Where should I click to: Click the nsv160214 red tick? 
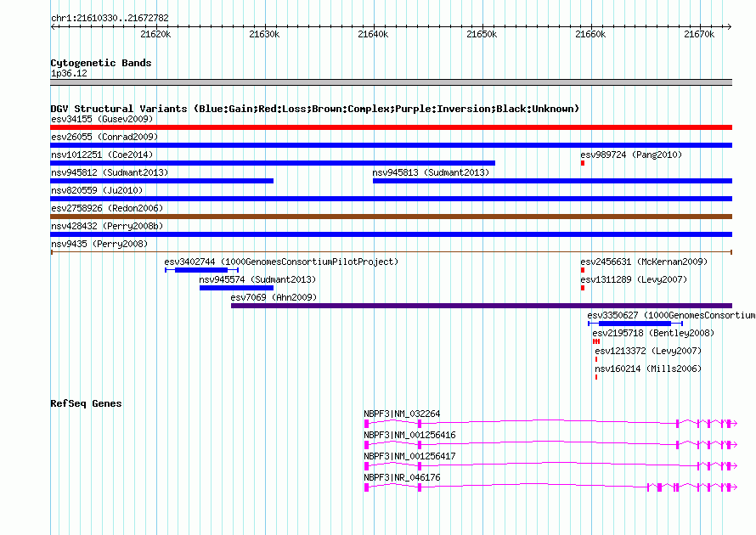point(596,377)
